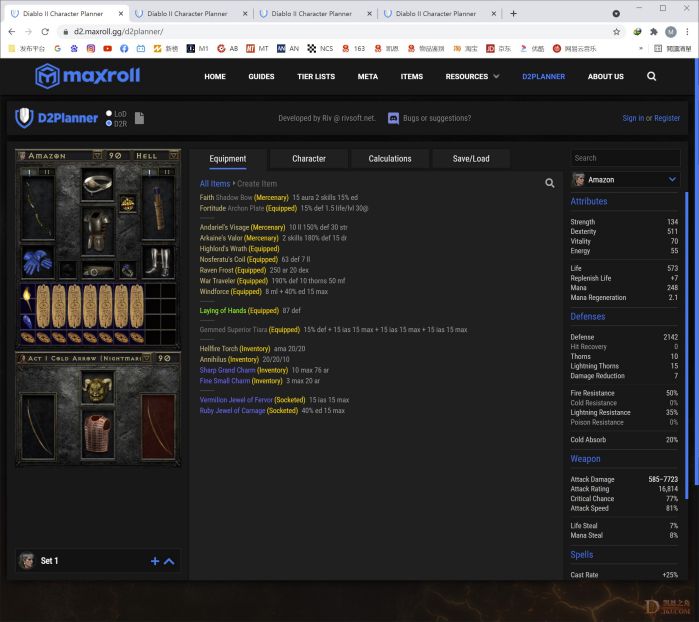Select the D2R radio option
This screenshot has width=699, height=622.
point(109,124)
